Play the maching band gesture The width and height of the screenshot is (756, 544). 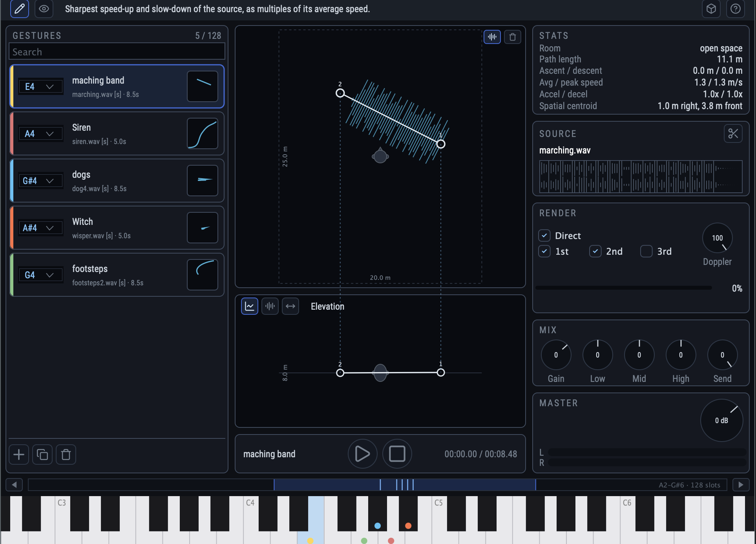coord(362,454)
